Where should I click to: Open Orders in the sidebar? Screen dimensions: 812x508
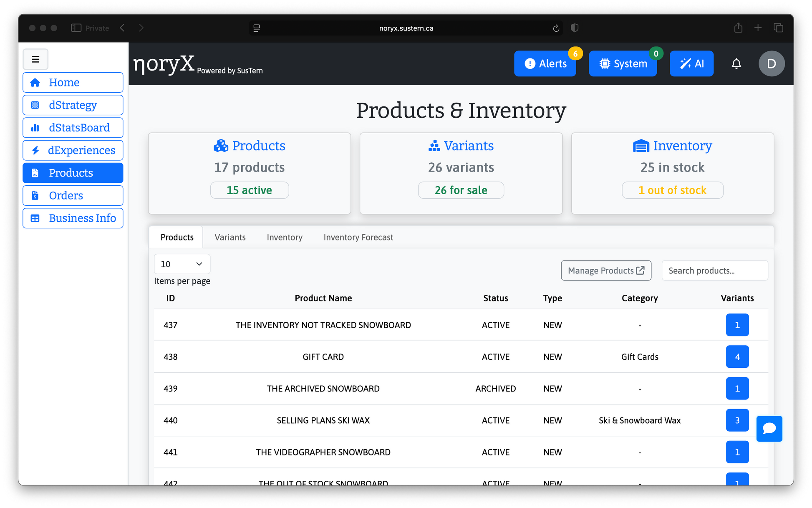[x=73, y=195]
